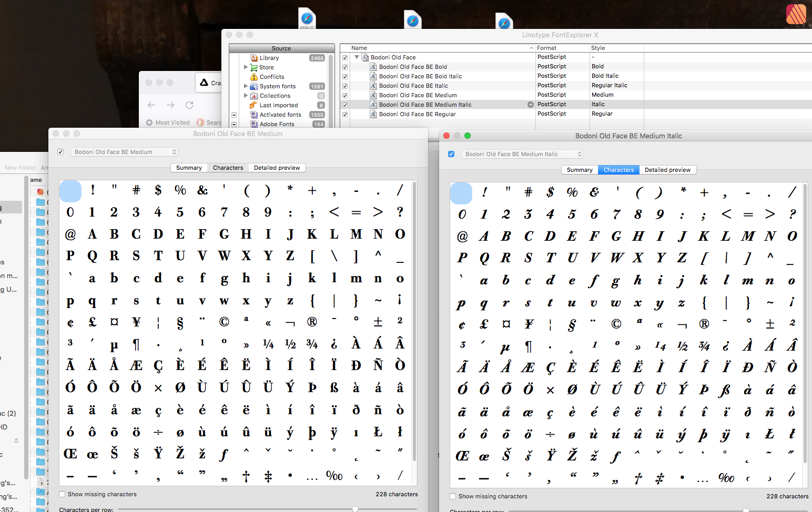
Task: Select the ampersand glyph in Medium Italic window
Action: click(594, 192)
